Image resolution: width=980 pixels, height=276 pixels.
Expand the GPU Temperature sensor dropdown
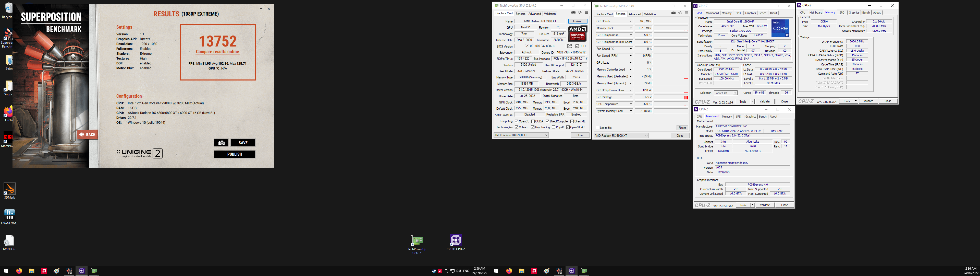(631, 35)
